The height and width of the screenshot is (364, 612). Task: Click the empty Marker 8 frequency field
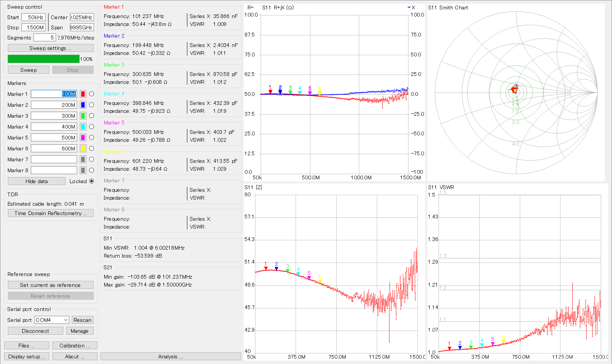tap(54, 170)
